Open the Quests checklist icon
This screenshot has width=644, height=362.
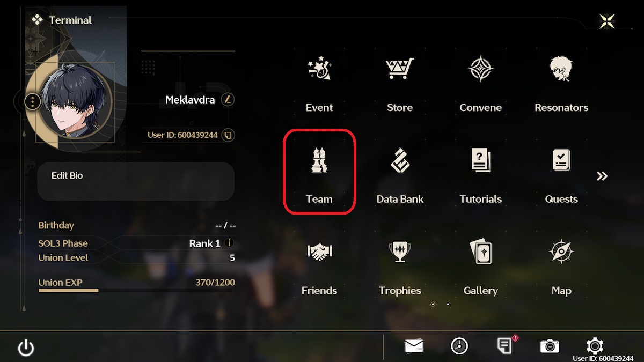561,160
